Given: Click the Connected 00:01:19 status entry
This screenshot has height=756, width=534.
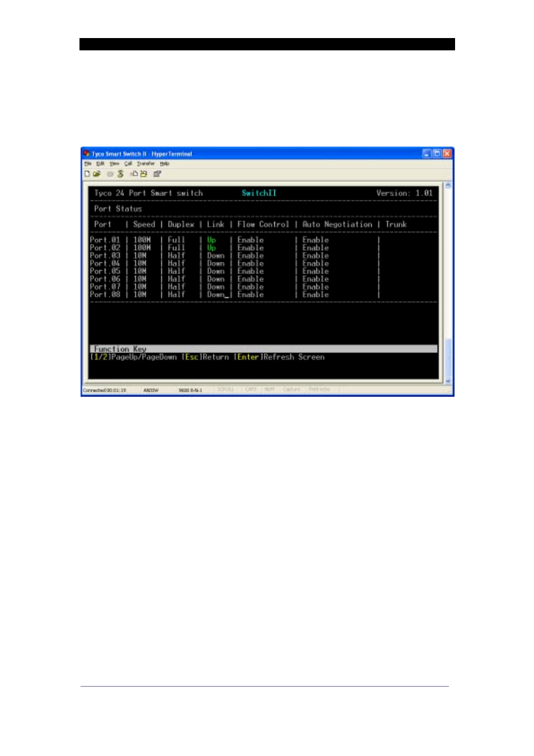Looking at the screenshot, I should point(105,390).
